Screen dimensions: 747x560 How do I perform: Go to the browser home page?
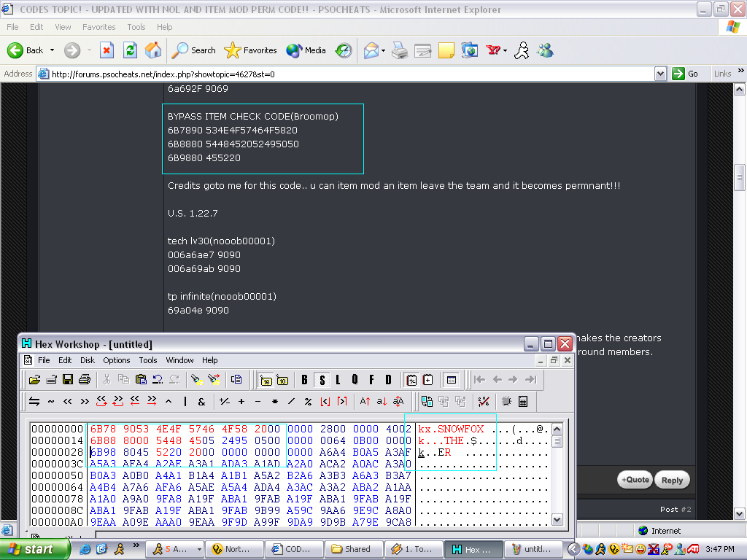coord(153,50)
